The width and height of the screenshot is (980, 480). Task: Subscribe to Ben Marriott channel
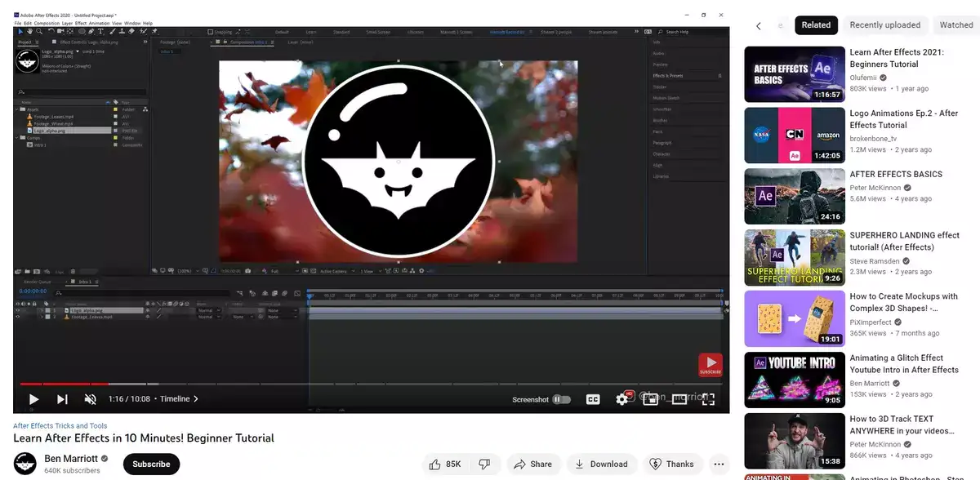pos(151,464)
